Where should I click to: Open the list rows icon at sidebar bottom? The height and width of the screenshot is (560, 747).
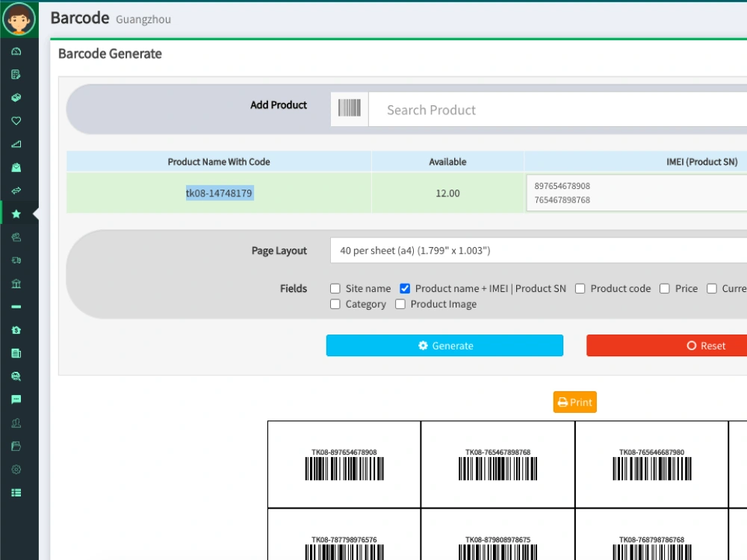pos(16,493)
